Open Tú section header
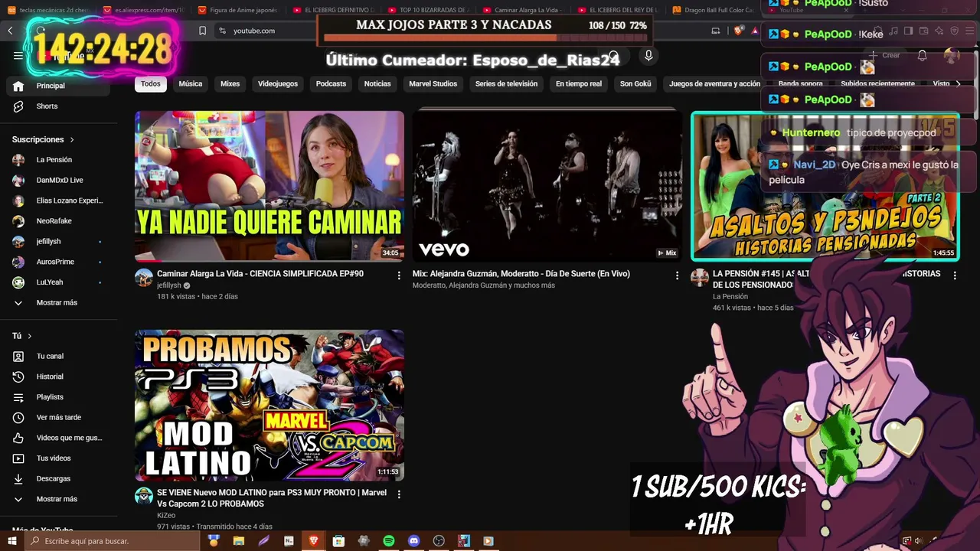Image resolution: width=980 pixels, height=551 pixels. 22,336
